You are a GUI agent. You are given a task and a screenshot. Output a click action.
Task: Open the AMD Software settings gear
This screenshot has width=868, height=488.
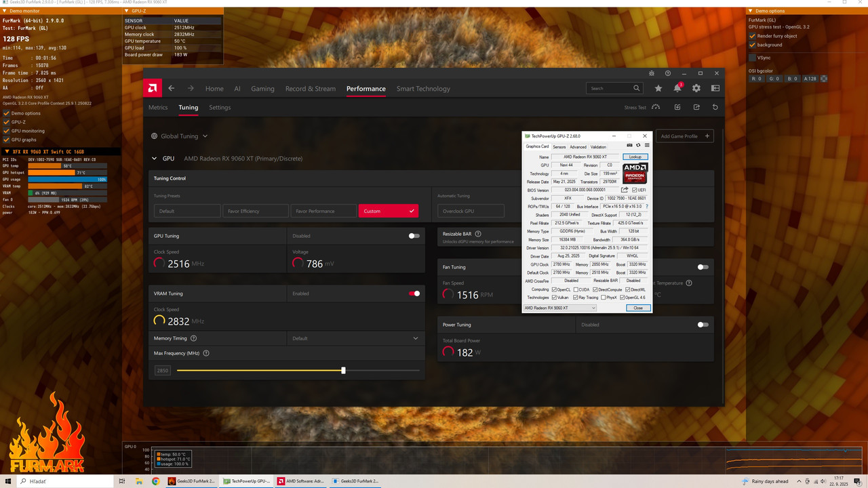pos(696,88)
